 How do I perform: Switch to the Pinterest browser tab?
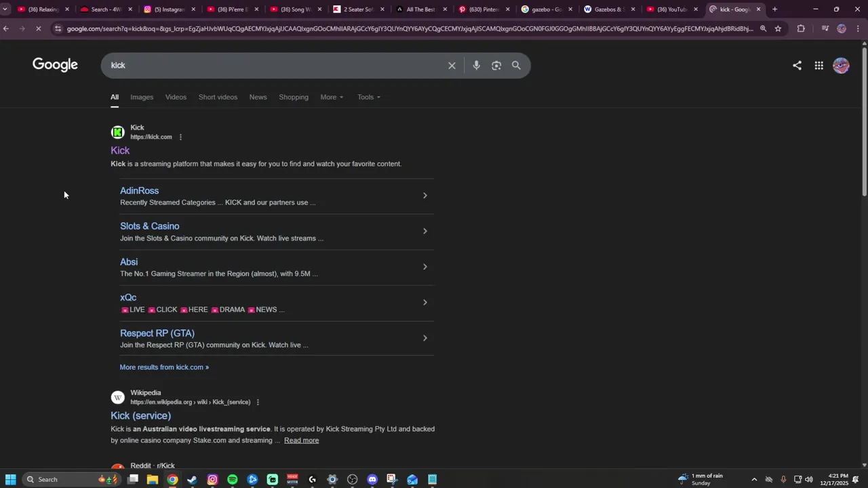pos(484,9)
